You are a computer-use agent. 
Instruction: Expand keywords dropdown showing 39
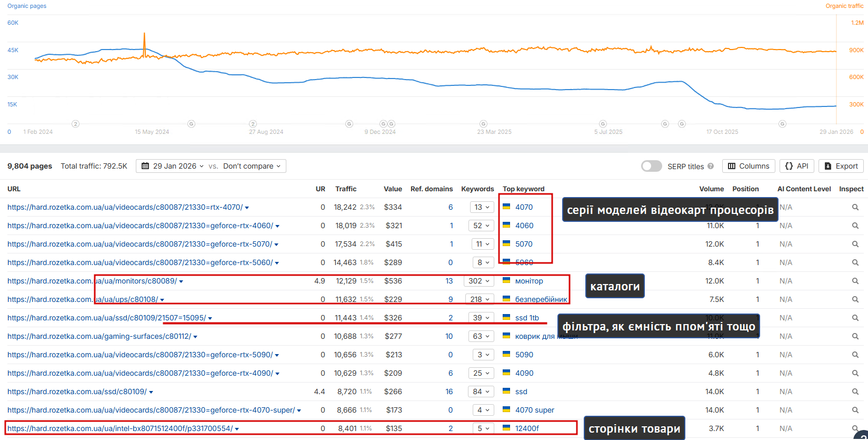tap(482, 318)
